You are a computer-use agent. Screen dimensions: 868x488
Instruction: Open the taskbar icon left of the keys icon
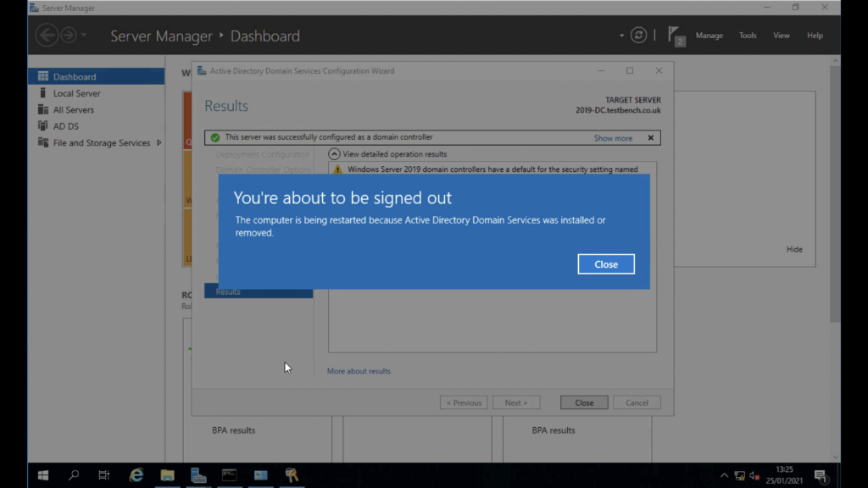coord(260,475)
